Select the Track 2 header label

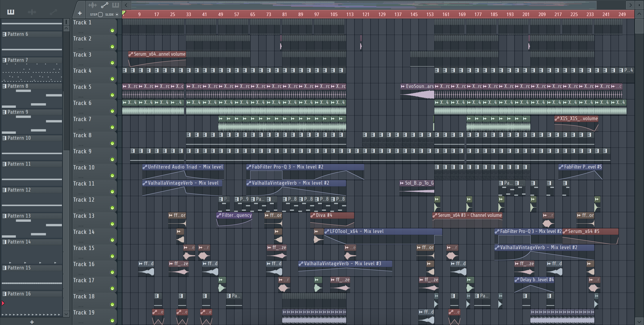(x=82, y=38)
